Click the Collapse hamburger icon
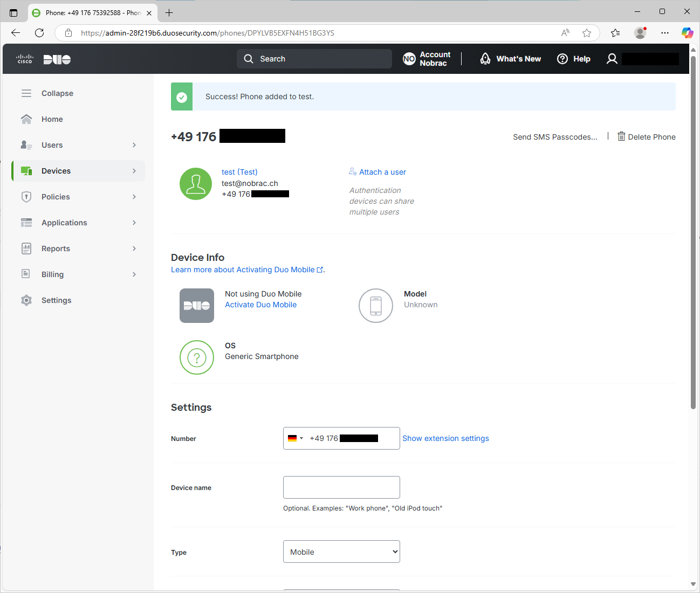 (x=26, y=93)
